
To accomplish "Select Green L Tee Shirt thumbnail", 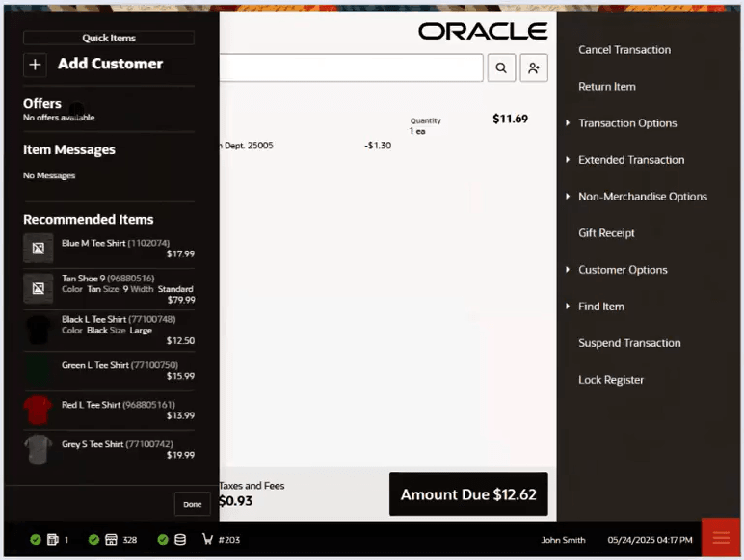I will point(39,371).
